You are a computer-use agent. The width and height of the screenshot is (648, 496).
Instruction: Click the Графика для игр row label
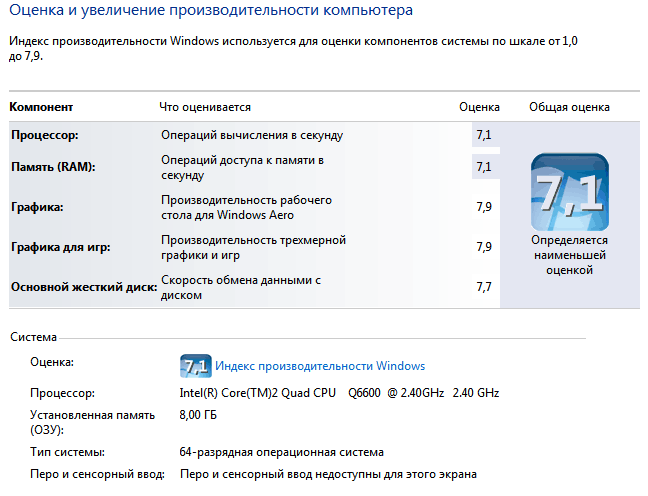(60, 247)
